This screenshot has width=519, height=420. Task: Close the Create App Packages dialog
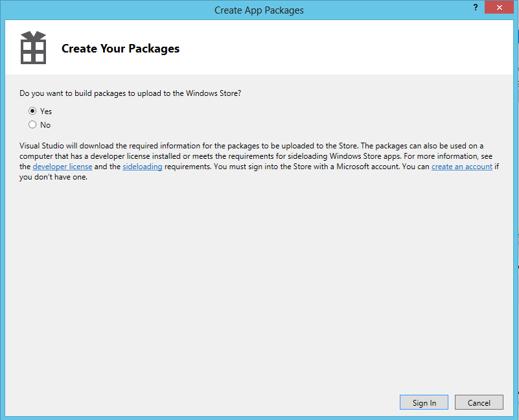pyautogui.click(x=499, y=7)
